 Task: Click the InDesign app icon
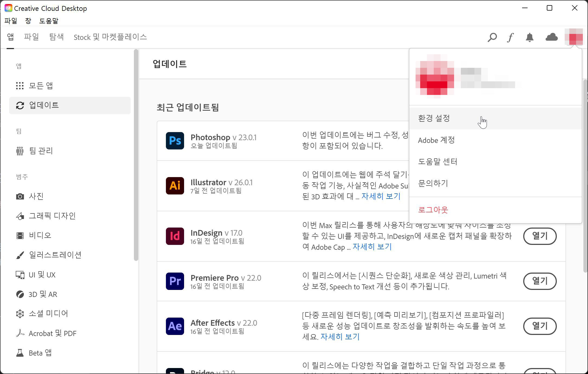pos(175,236)
